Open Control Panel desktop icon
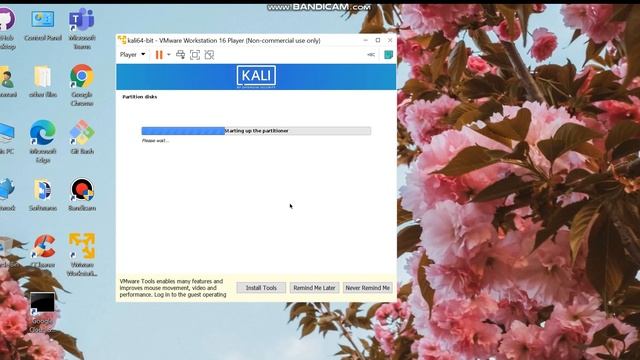The width and height of the screenshot is (640, 360). point(43,26)
